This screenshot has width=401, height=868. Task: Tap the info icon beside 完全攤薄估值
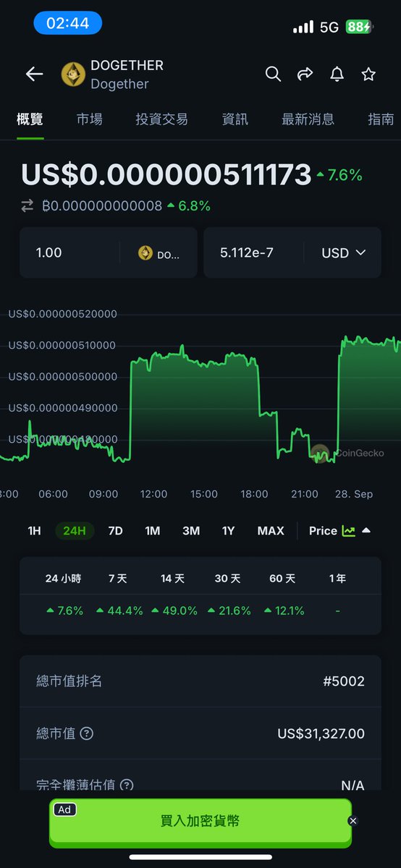(x=127, y=785)
